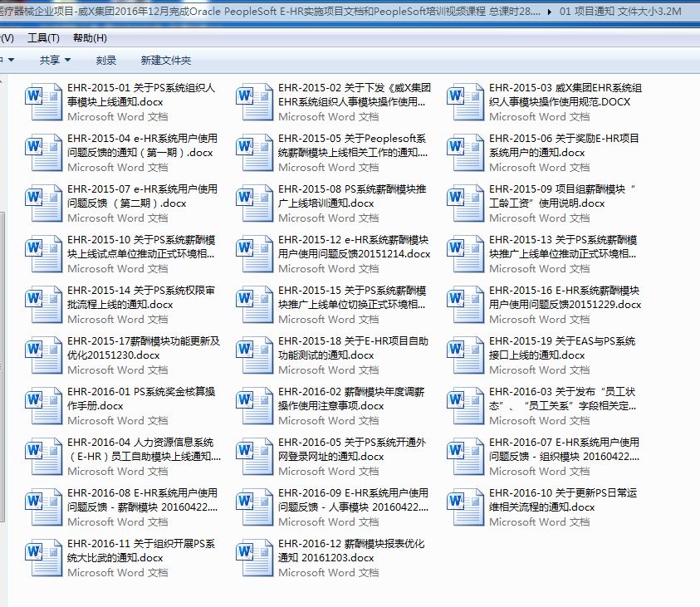Click the parent folder breadcrumb segment

(x=270, y=11)
